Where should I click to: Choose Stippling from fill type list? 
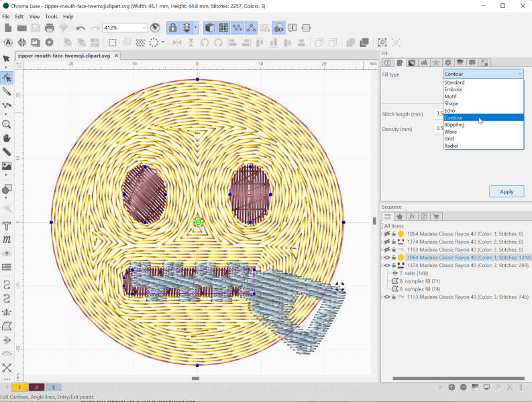(x=484, y=125)
